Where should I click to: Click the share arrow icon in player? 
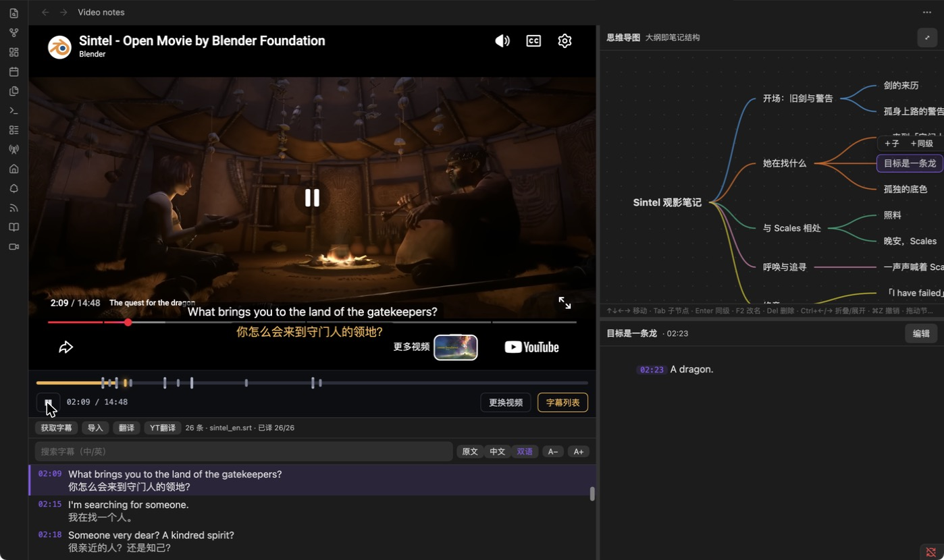[x=65, y=347]
